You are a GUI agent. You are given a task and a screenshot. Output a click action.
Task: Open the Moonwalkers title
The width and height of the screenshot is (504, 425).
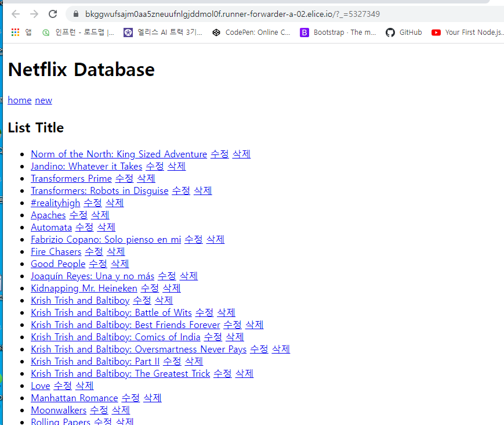tap(59, 411)
